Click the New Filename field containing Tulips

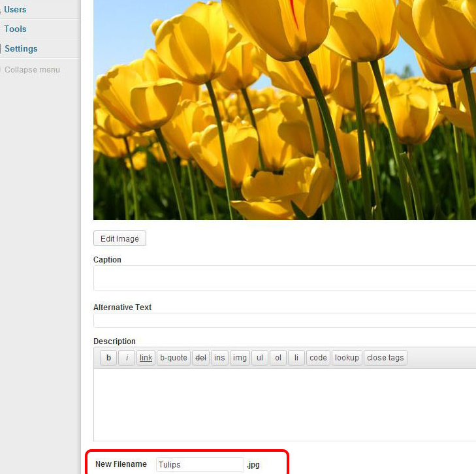pyautogui.click(x=200, y=465)
